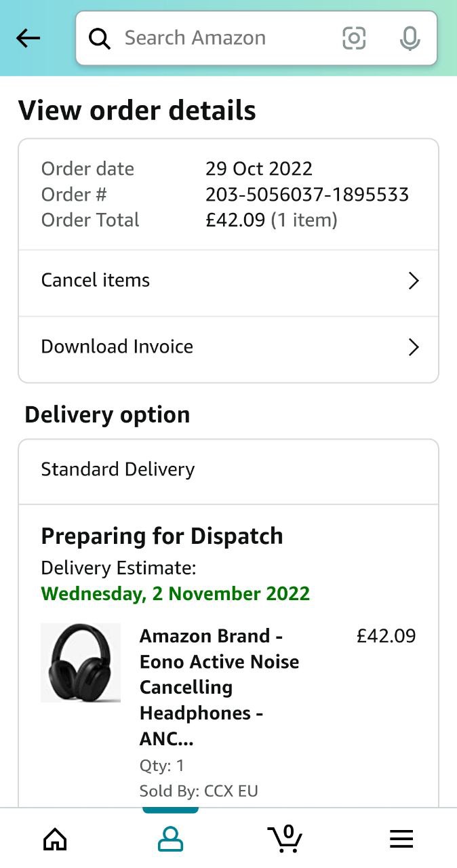Expand the Download Invoice chevron
The image size is (457, 868).
click(414, 347)
